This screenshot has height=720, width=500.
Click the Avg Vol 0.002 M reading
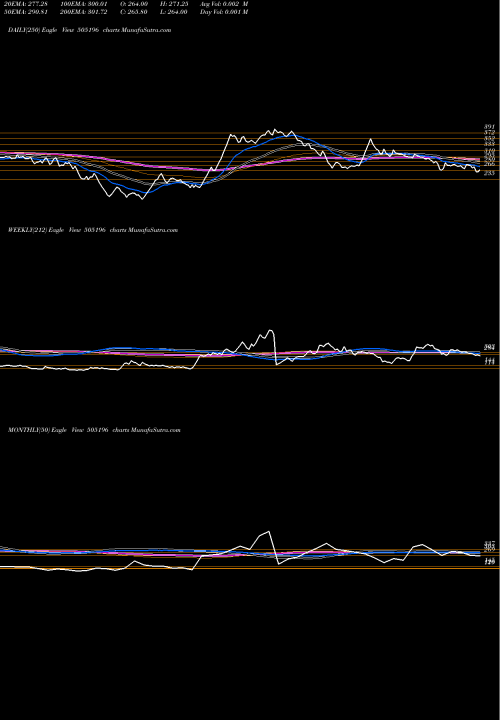point(224,4)
